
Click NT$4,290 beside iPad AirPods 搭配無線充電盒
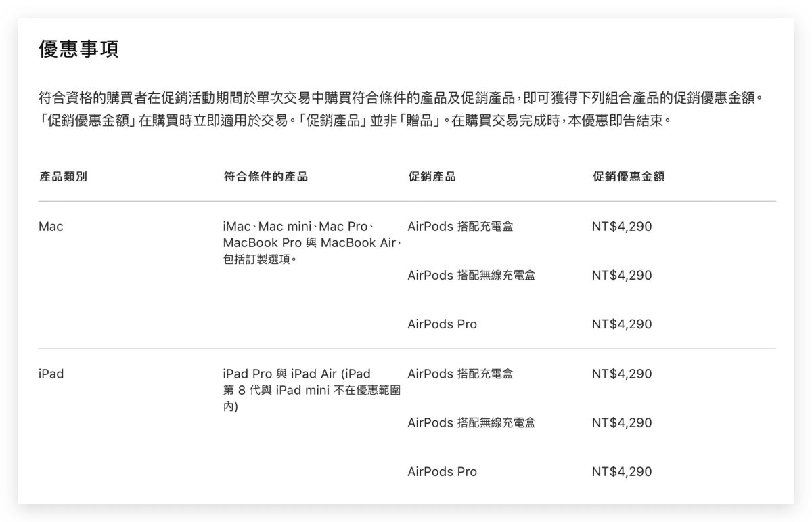click(x=622, y=423)
